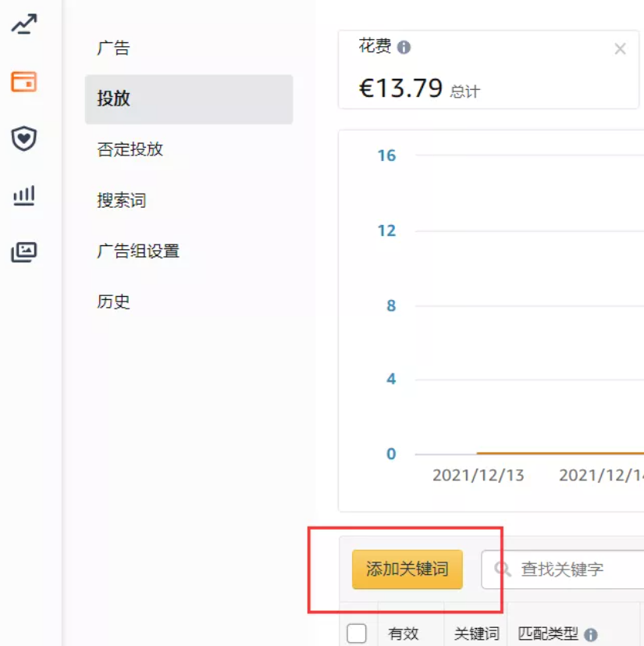Select the 投放 menu item

[x=189, y=99]
